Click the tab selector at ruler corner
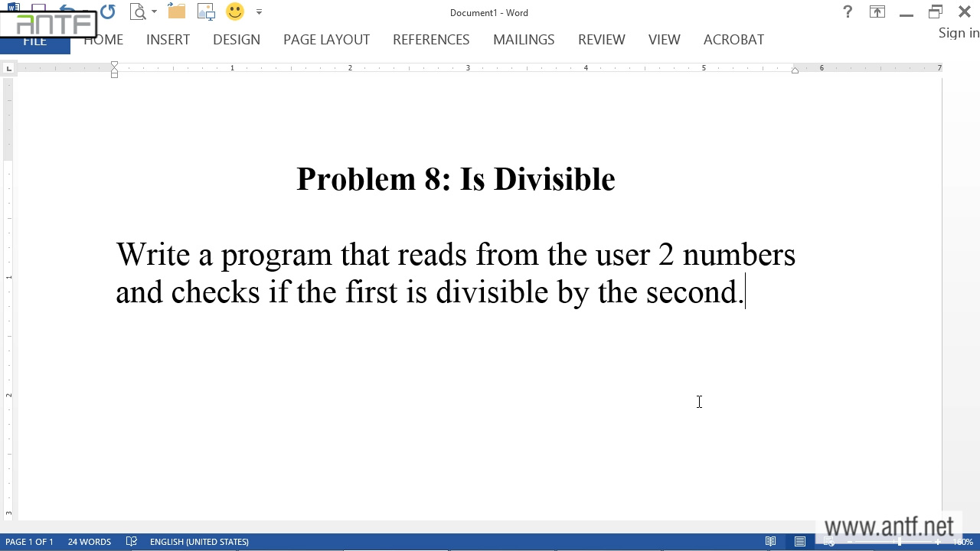 point(8,69)
